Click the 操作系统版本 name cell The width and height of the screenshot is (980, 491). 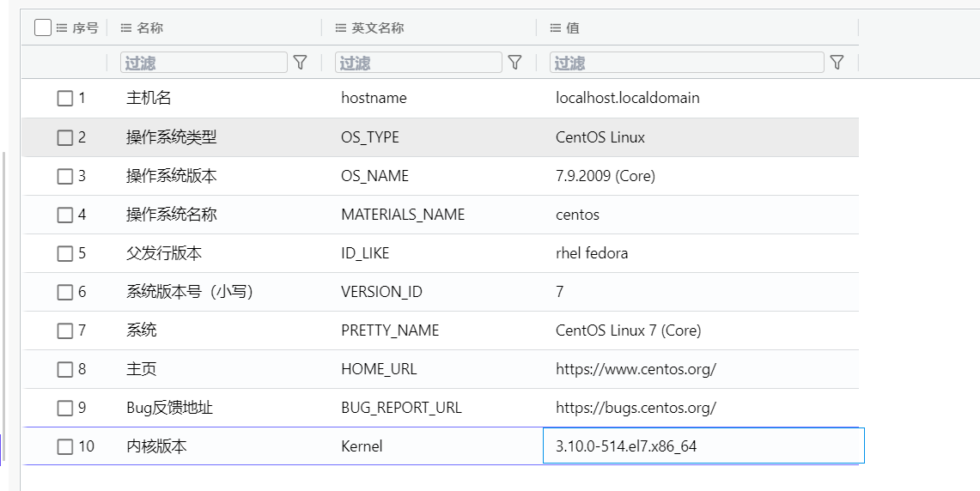coord(171,176)
